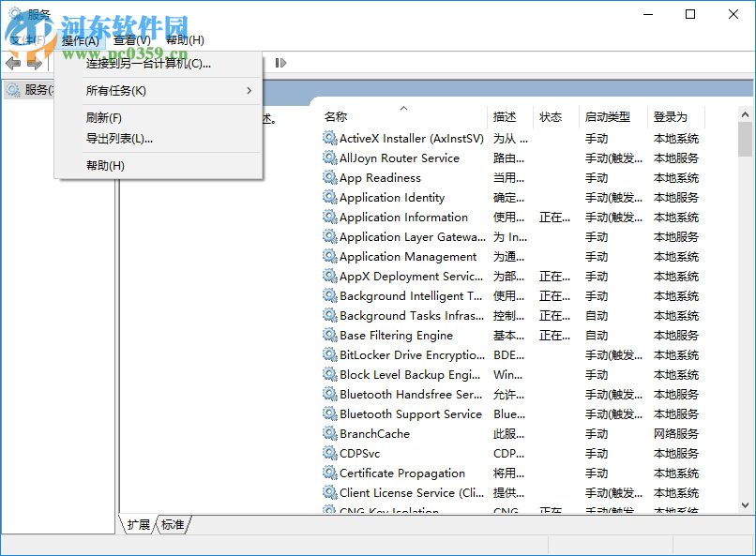Click the ActiveX Installer service gear icon
The width and height of the screenshot is (756, 556).
330,138
